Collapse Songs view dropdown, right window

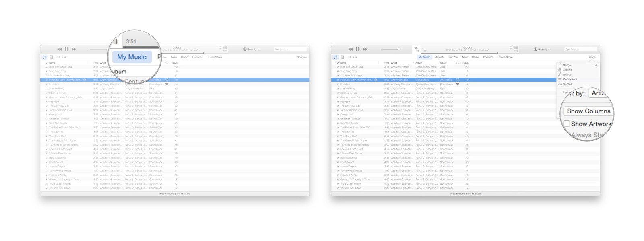click(x=592, y=57)
